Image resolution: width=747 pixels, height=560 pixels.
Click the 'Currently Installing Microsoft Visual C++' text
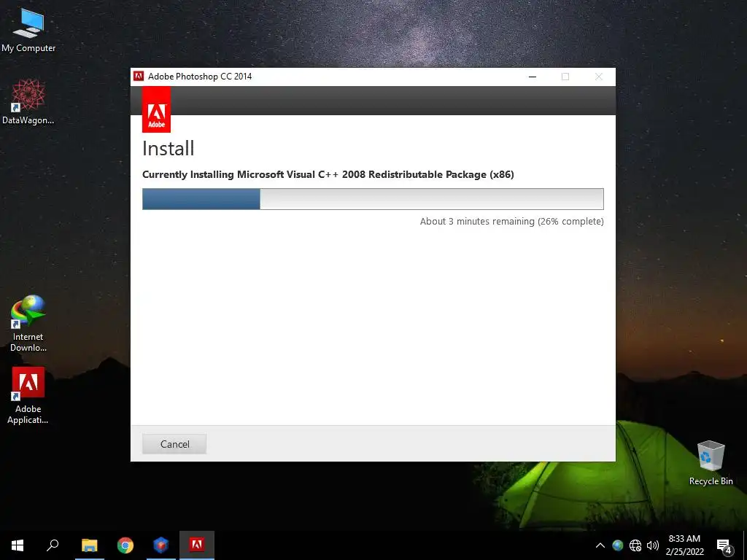tap(328, 174)
